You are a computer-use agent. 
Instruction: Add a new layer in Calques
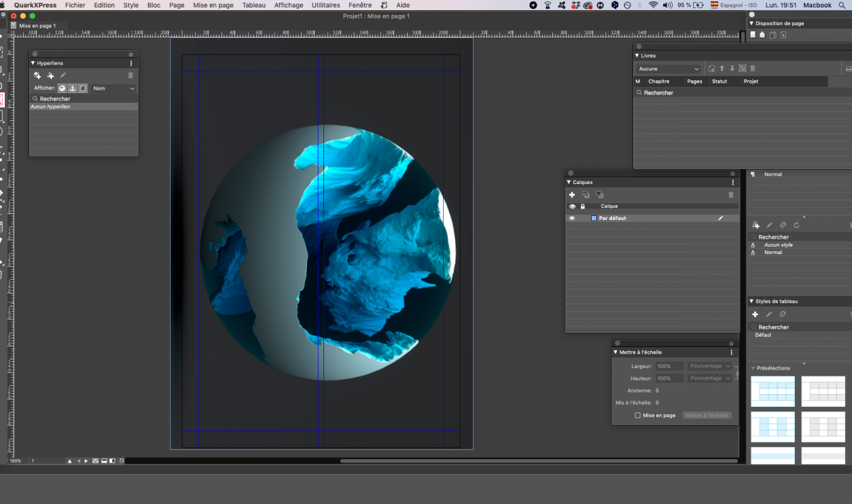(x=572, y=195)
